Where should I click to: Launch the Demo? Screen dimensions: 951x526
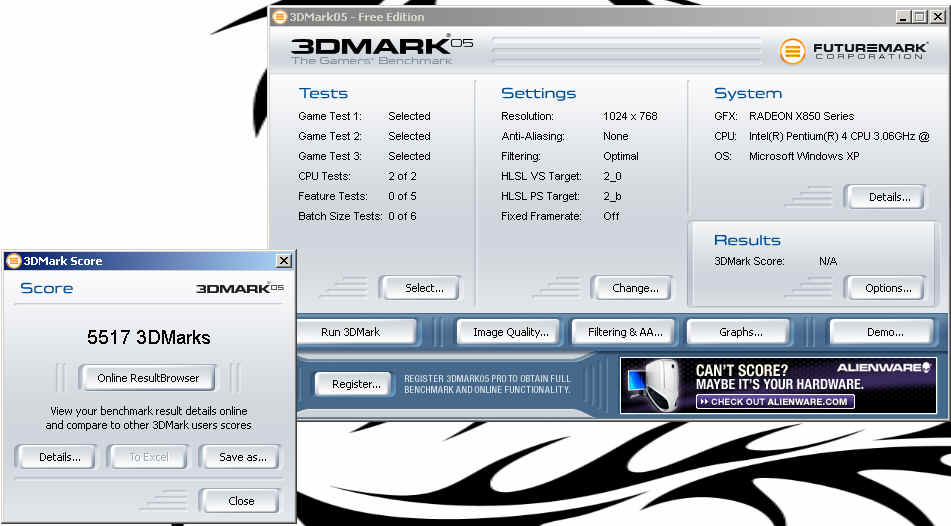coord(881,332)
